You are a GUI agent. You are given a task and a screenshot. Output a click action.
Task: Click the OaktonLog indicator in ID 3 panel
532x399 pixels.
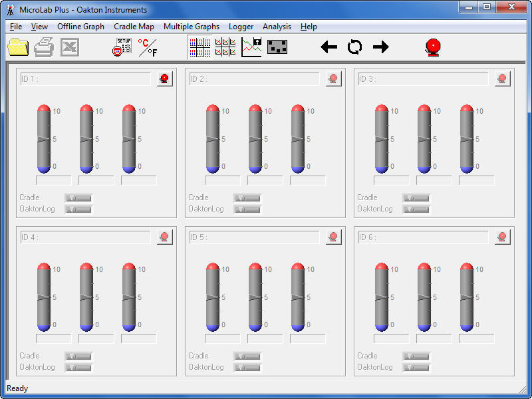416,209
